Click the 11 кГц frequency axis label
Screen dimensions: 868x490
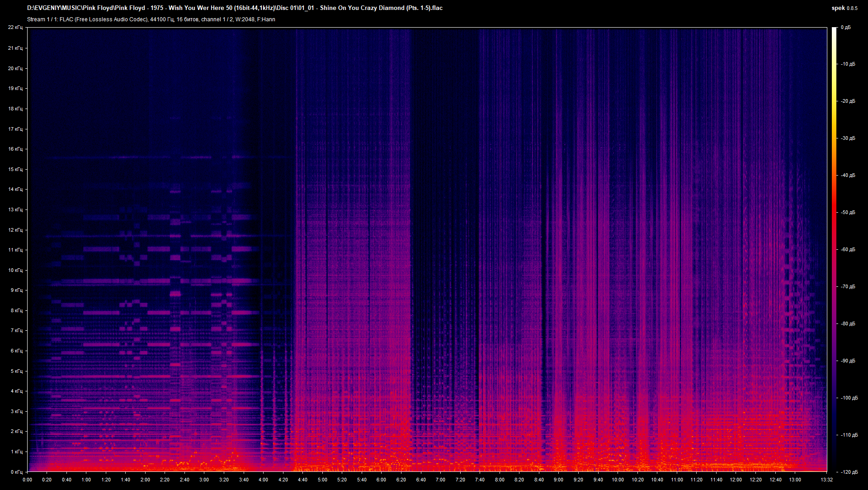[16, 250]
